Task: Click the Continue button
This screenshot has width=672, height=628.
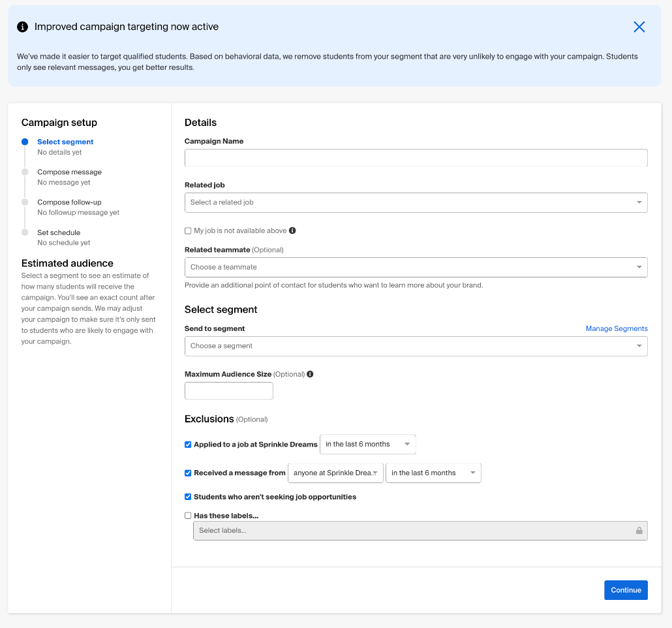Action: click(x=626, y=589)
